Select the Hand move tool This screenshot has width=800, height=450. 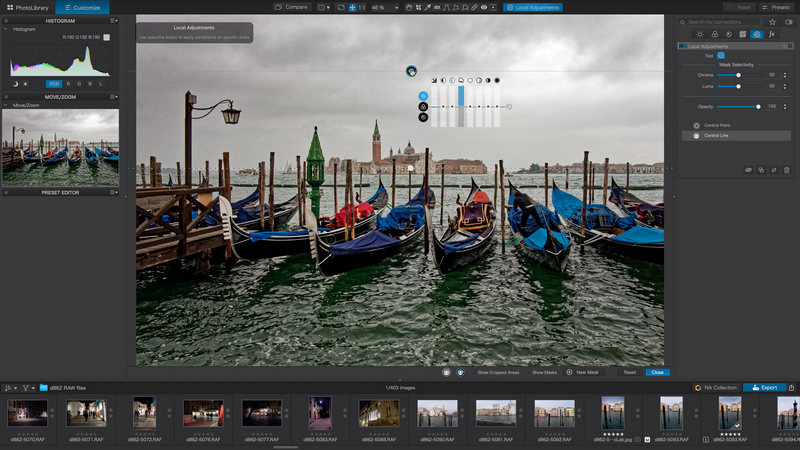[409, 7]
